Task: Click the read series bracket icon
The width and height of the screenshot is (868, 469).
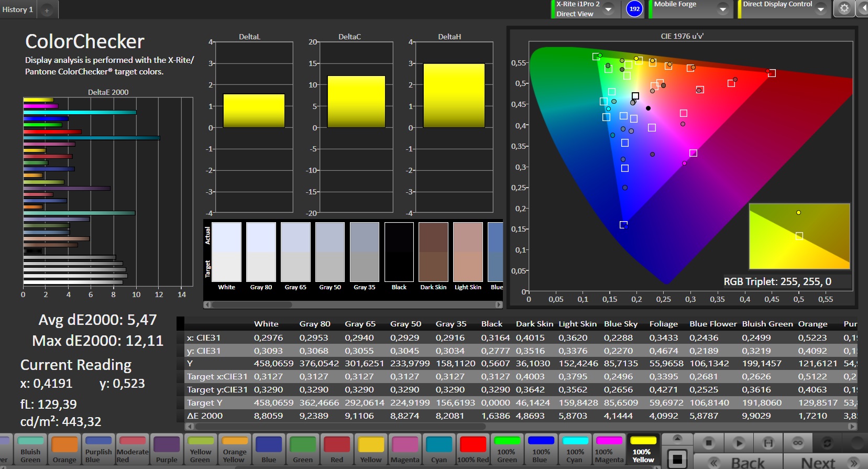Action: pyautogui.click(x=768, y=443)
